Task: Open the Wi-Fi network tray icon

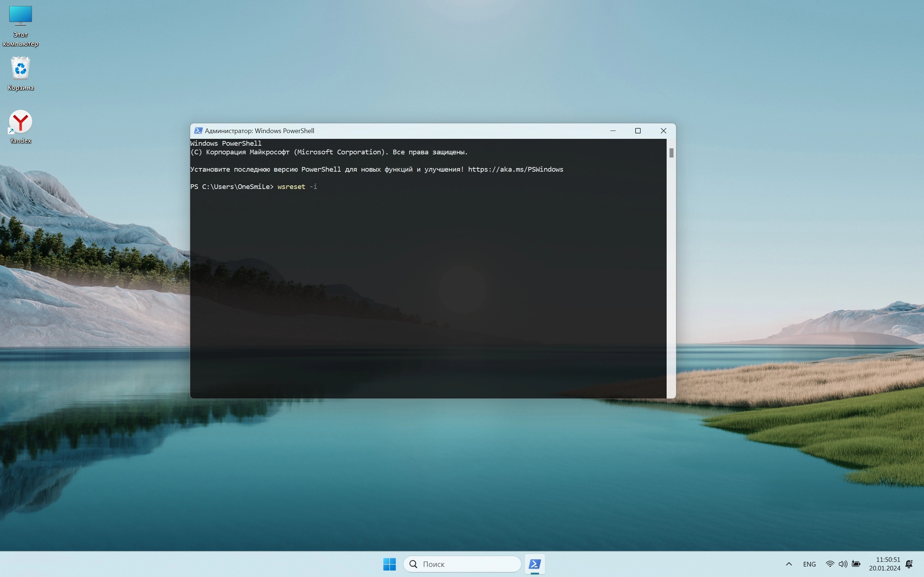Action: tap(830, 564)
